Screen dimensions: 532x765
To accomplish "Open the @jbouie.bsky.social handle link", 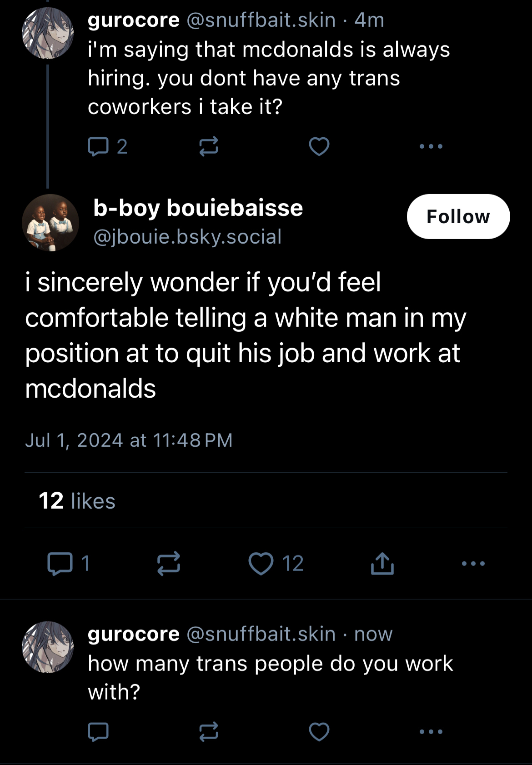I will click(187, 237).
